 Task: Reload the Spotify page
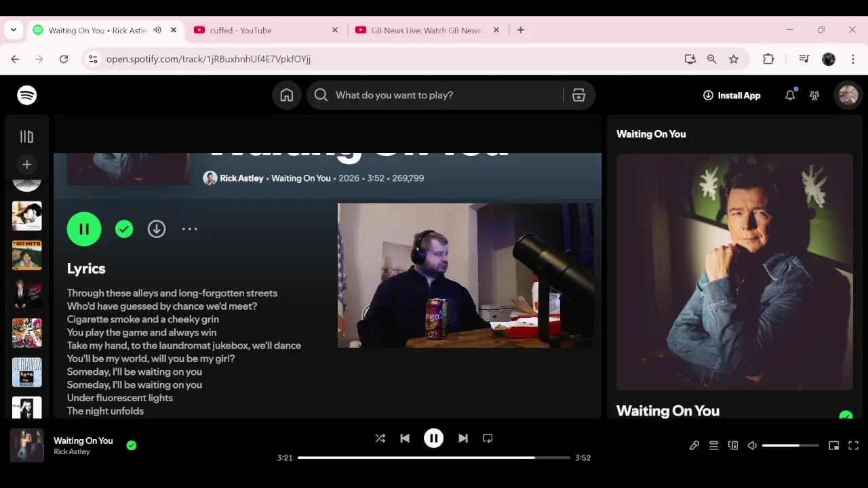point(64,59)
